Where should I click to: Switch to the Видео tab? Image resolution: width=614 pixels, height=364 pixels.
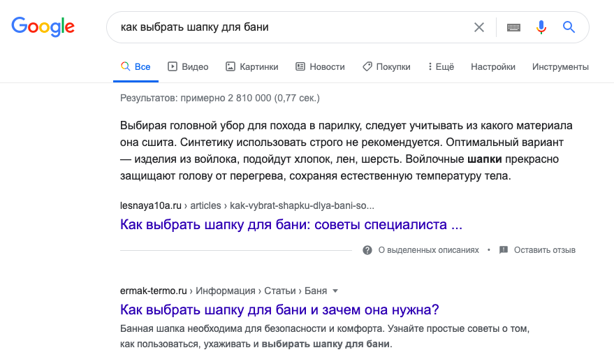[188, 66]
